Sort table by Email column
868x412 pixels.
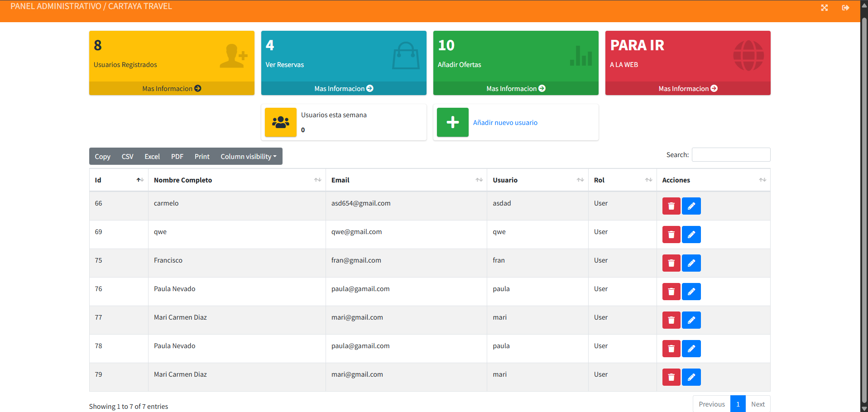click(406, 180)
